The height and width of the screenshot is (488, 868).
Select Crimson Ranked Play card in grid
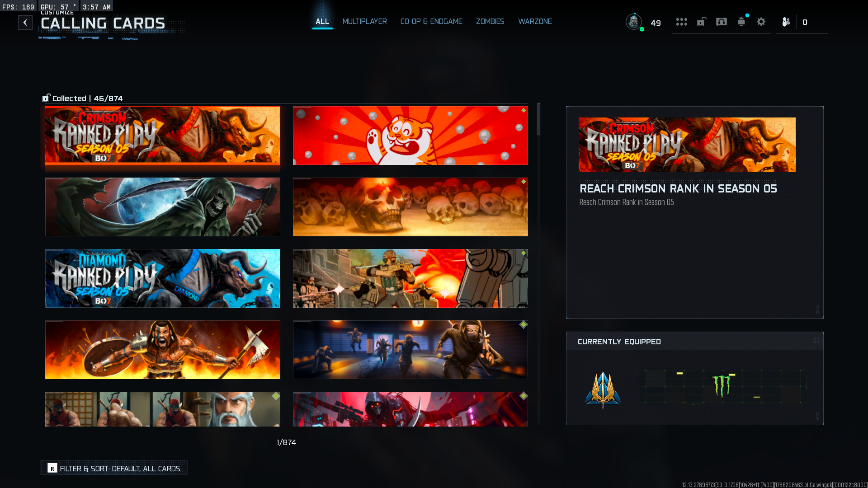point(163,136)
